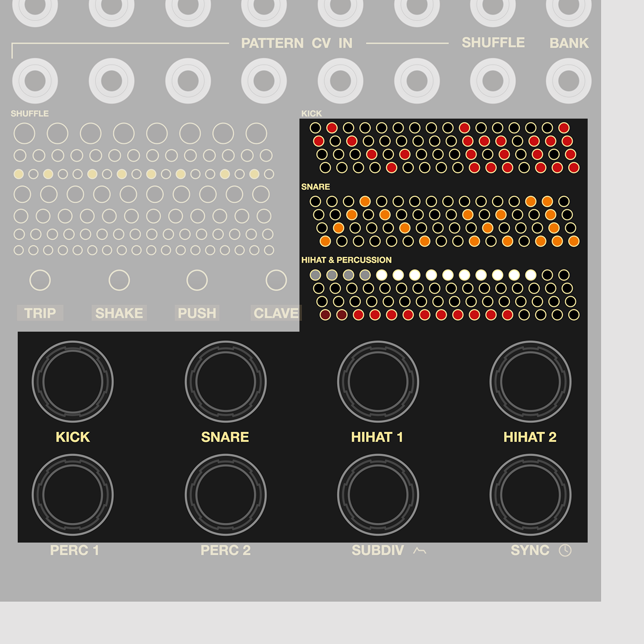Click the envelope icon beside SUBDIV

click(420, 551)
